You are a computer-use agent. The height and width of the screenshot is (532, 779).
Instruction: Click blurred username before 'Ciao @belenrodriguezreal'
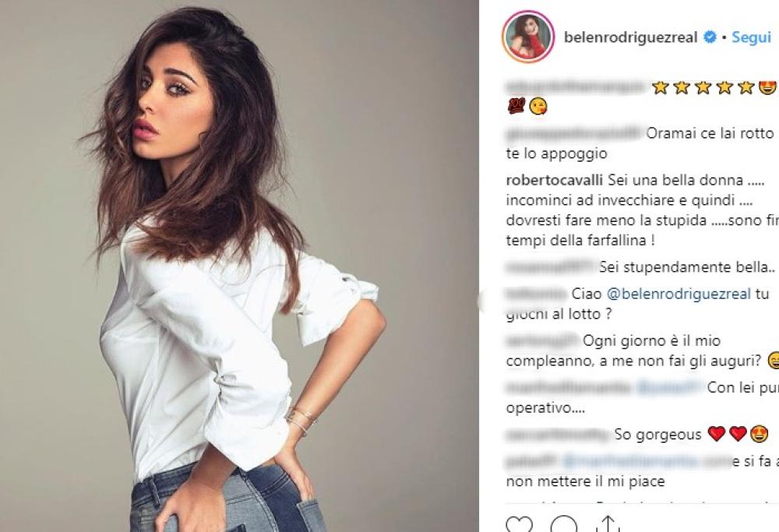(x=536, y=294)
